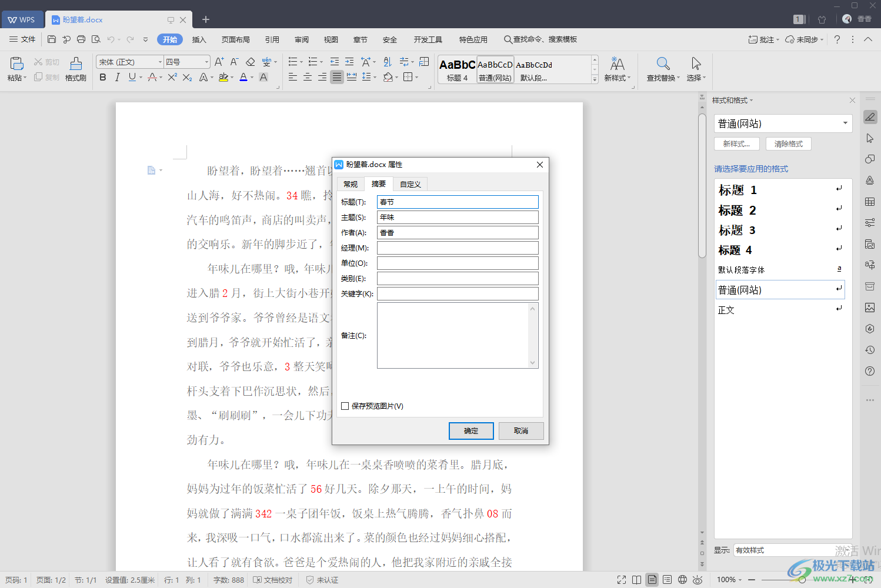Click the picture icon in right sidebar
881x588 pixels.
tap(870, 308)
